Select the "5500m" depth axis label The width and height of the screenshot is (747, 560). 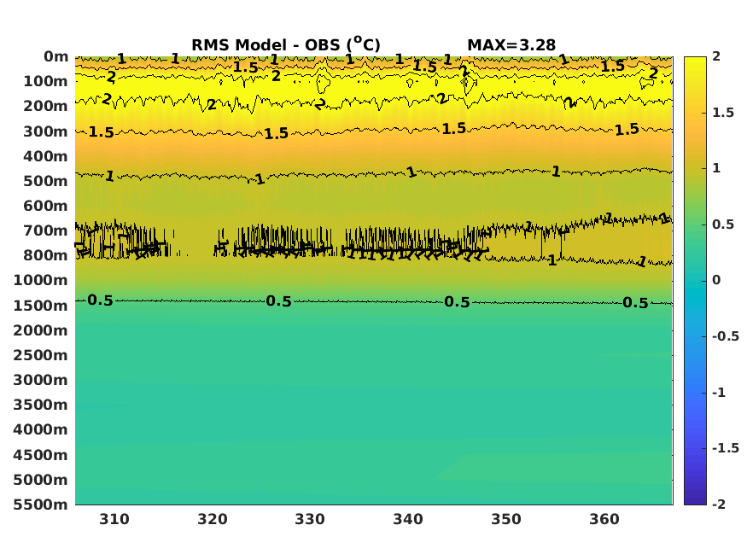[x=40, y=505]
